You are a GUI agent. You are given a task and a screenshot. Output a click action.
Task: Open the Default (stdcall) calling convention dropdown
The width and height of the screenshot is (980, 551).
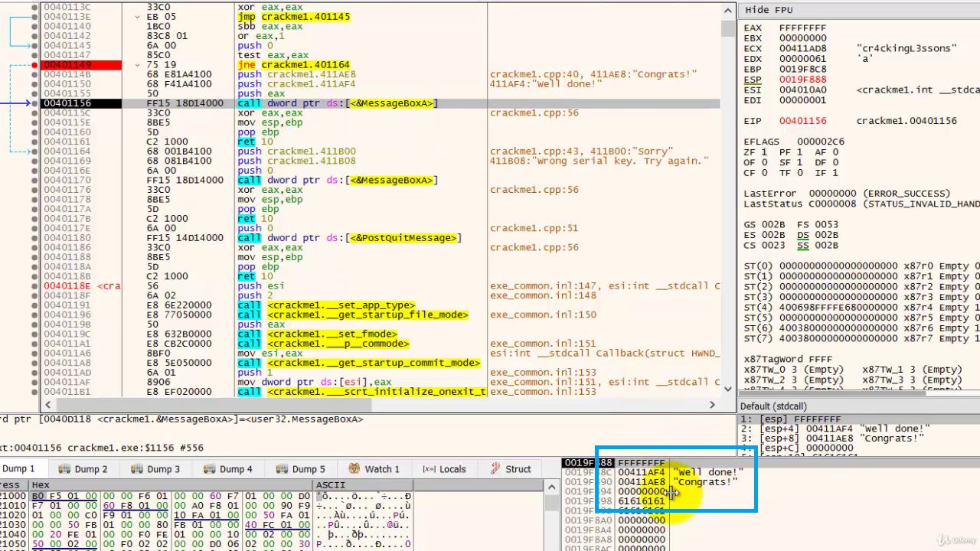tap(773, 406)
